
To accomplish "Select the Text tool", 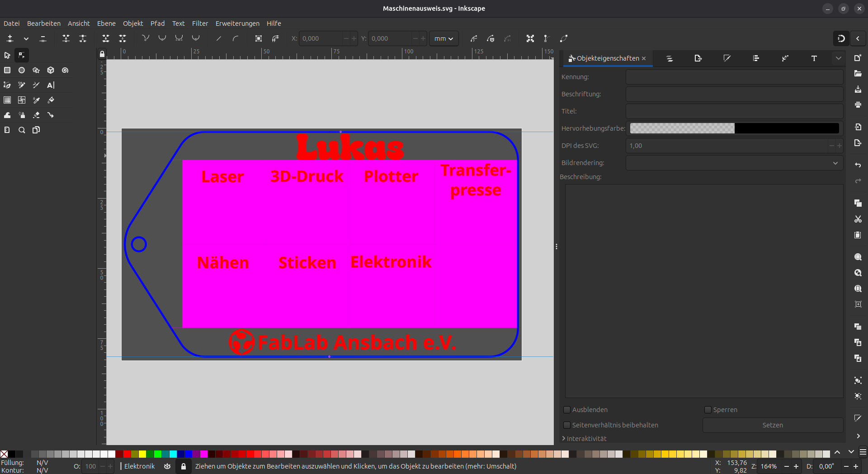I will tap(51, 85).
